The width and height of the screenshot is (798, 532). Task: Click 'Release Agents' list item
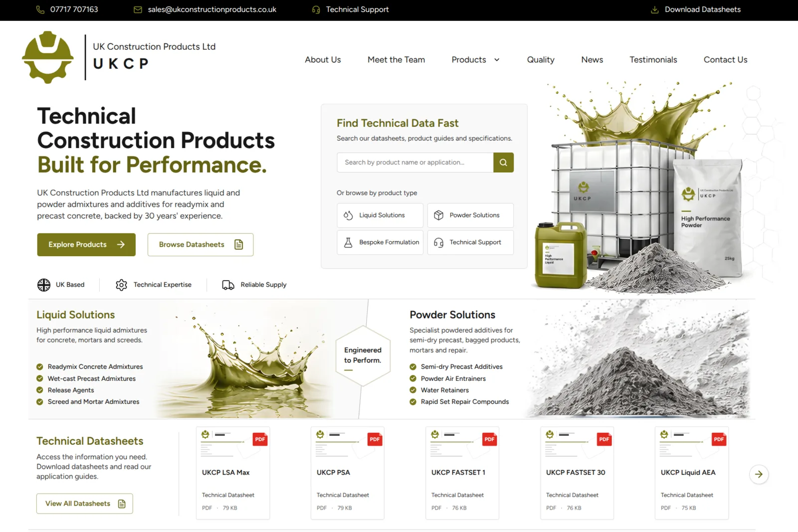click(x=71, y=390)
